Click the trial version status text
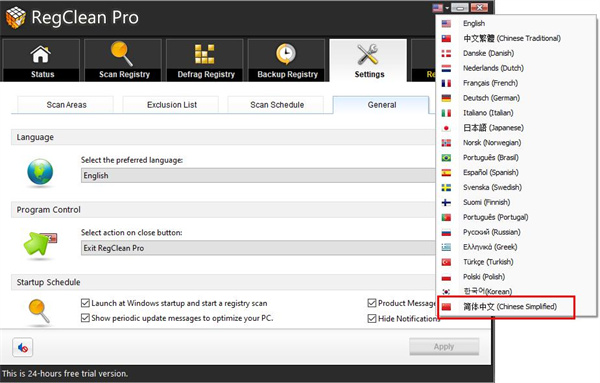The height and width of the screenshot is (383, 600). pos(65,373)
